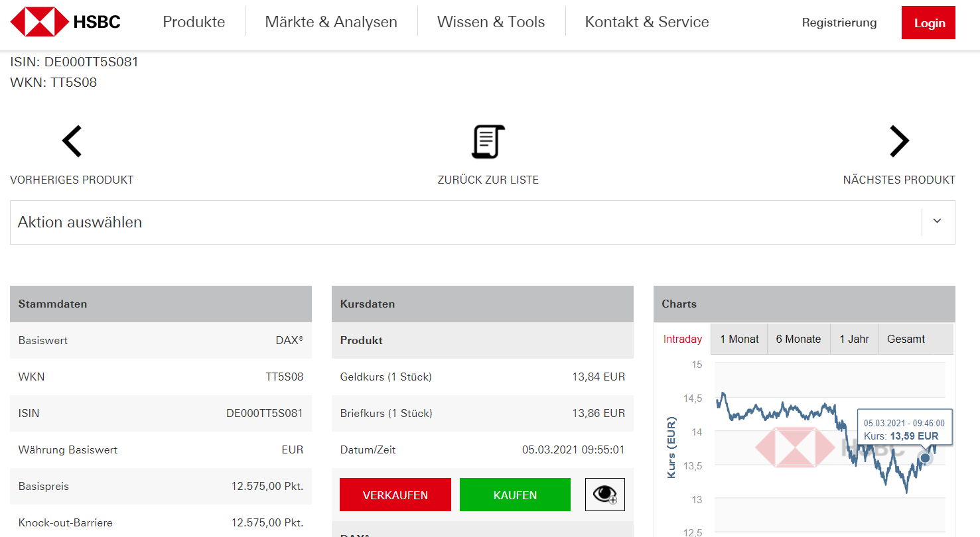The height and width of the screenshot is (537, 980).
Task: Switch chart to 1 Jahr
Action: click(854, 339)
